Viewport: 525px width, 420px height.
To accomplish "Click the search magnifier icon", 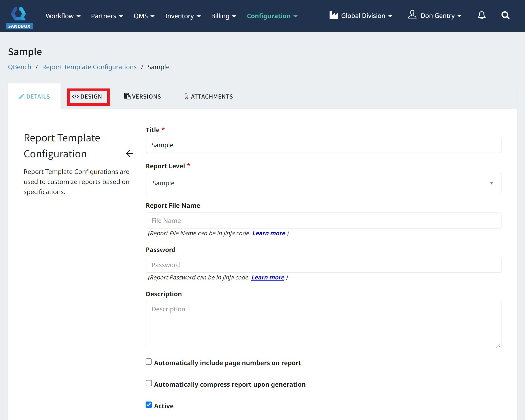I will point(505,15).
